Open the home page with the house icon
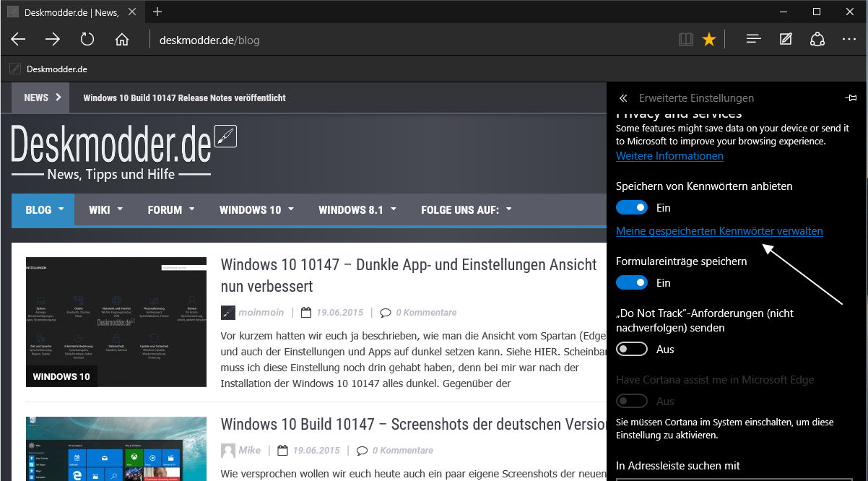This screenshot has height=481, width=868. (x=122, y=39)
